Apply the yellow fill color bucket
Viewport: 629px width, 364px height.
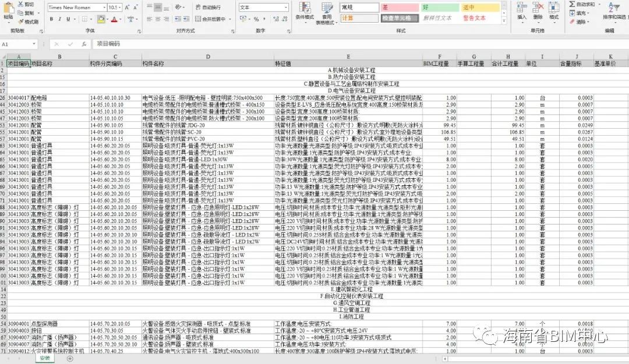(101, 19)
